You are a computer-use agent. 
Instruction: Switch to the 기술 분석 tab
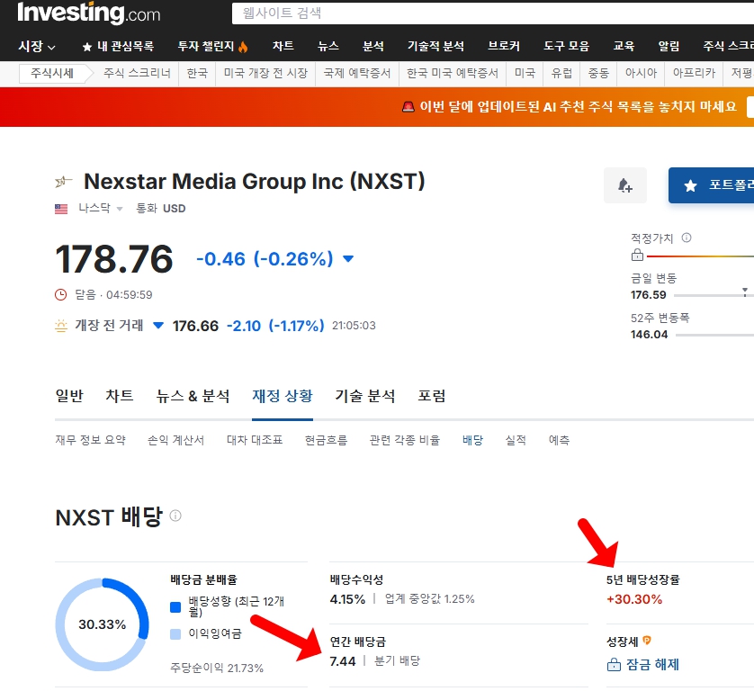365,396
